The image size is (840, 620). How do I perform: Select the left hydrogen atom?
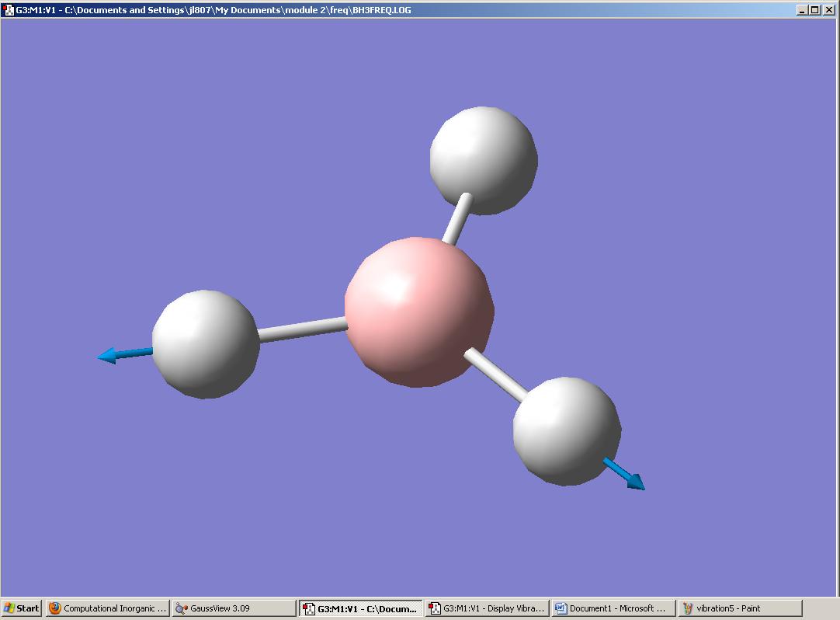[206, 343]
